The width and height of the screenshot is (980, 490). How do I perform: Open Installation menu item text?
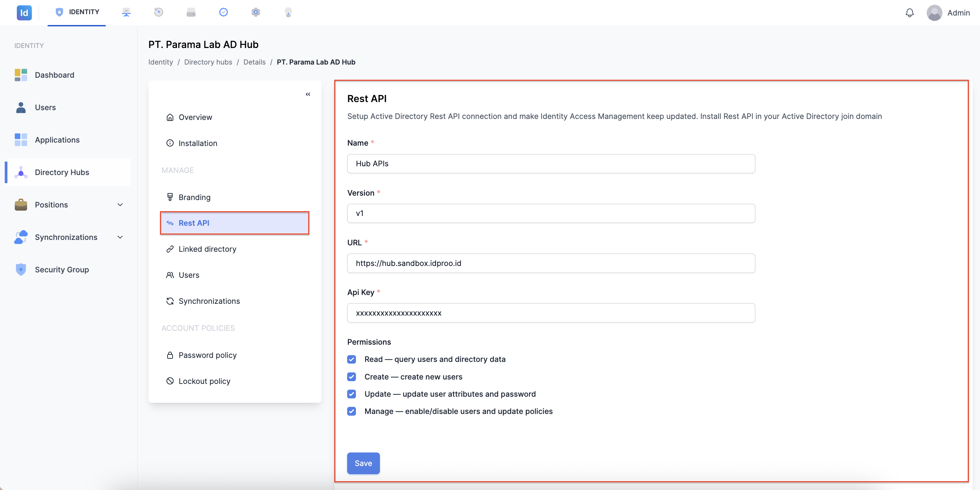[x=198, y=143]
